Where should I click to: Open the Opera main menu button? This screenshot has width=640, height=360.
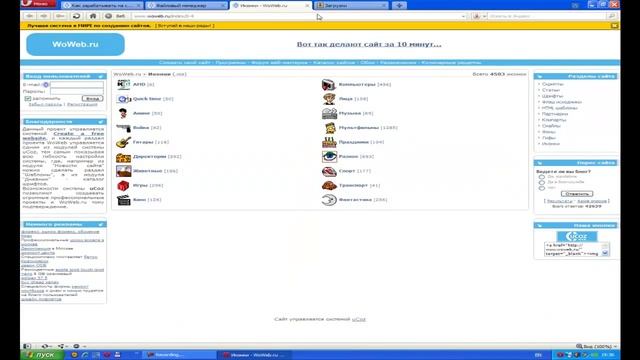38,4
